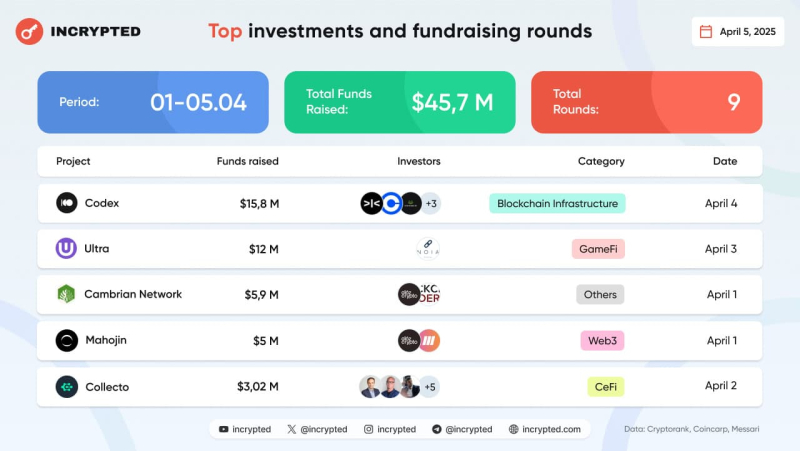The image size is (800, 451).
Task: Expand the +3 investors badge for Codex
Action: pyautogui.click(x=431, y=203)
